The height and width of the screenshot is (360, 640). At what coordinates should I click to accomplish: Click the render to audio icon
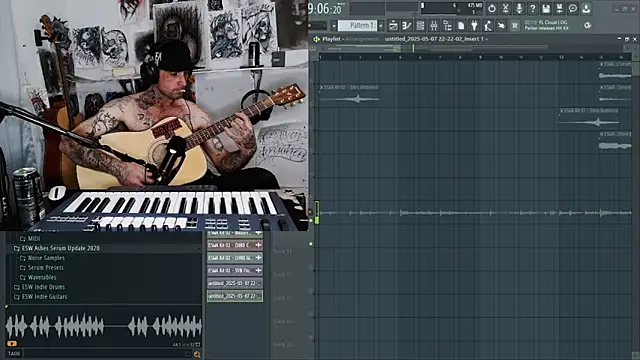(560, 8)
